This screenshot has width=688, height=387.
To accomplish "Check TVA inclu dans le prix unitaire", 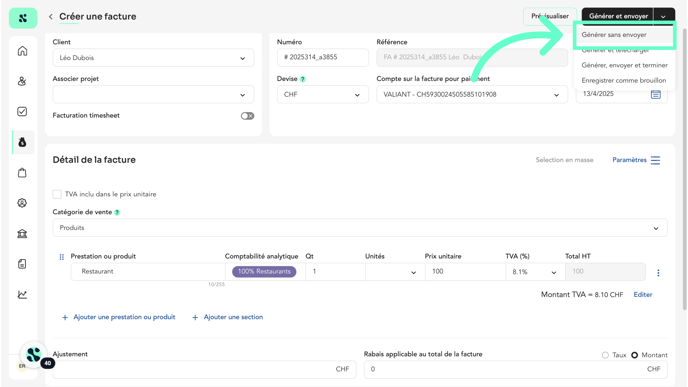I will pyautogui.click(x=57, y=194).
